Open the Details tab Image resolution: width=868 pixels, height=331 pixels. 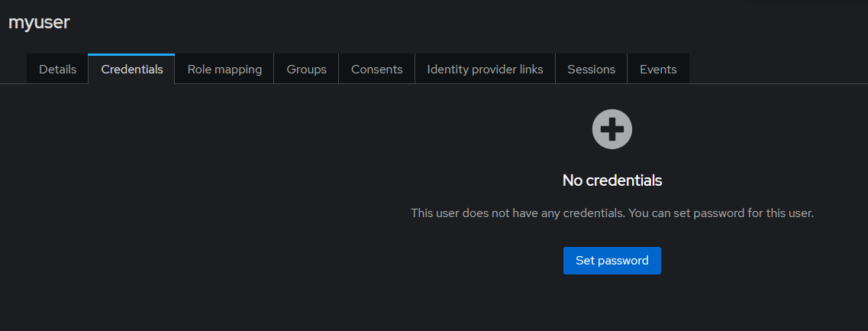(58, 69)
